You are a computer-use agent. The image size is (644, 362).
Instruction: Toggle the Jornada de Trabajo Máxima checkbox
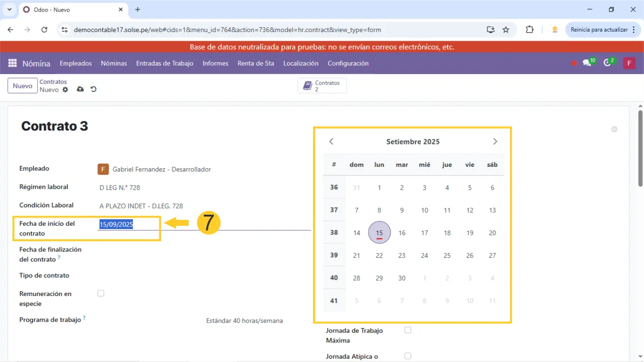pyautogui.click(x=407, y=330)
